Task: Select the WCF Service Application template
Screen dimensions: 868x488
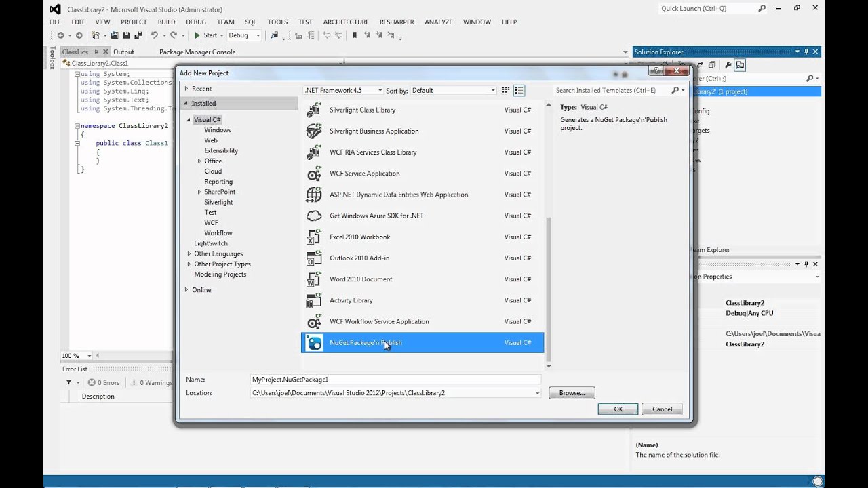Action: 422,174
